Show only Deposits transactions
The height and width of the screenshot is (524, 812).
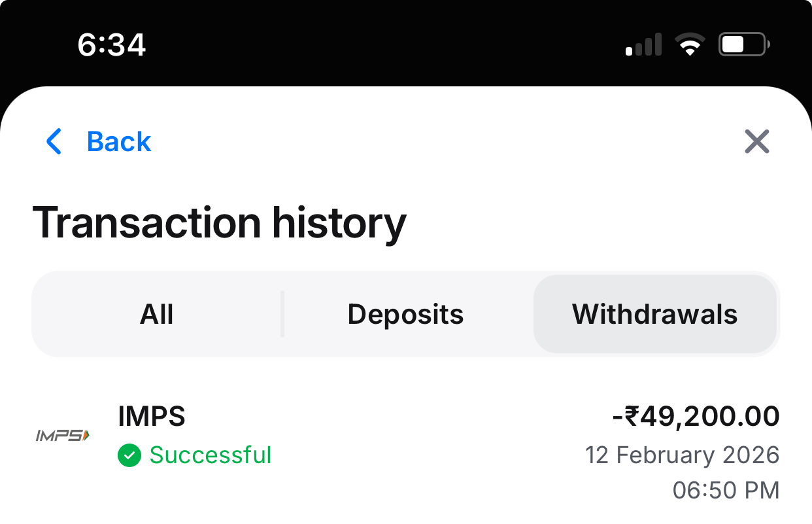coord(405,315)
